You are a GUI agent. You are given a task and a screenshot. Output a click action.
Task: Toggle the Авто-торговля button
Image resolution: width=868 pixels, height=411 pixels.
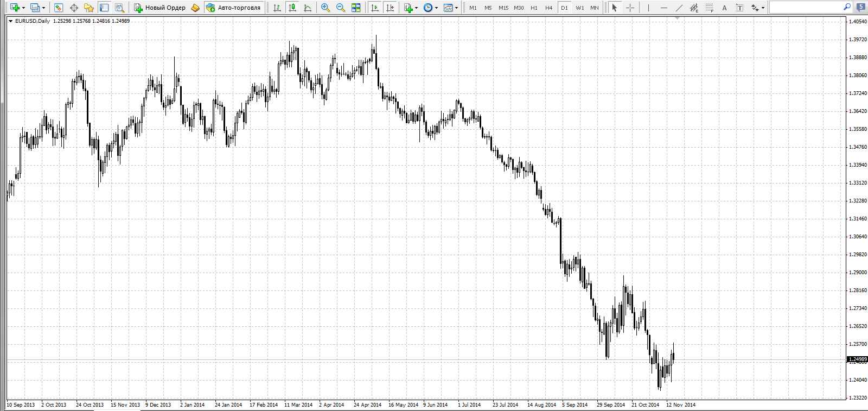click(234, 8)
